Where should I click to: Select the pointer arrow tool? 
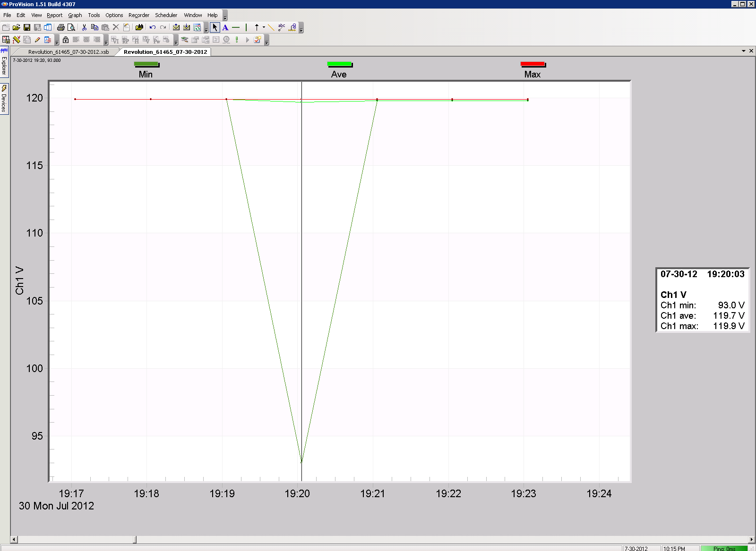(x=215, y=27)
